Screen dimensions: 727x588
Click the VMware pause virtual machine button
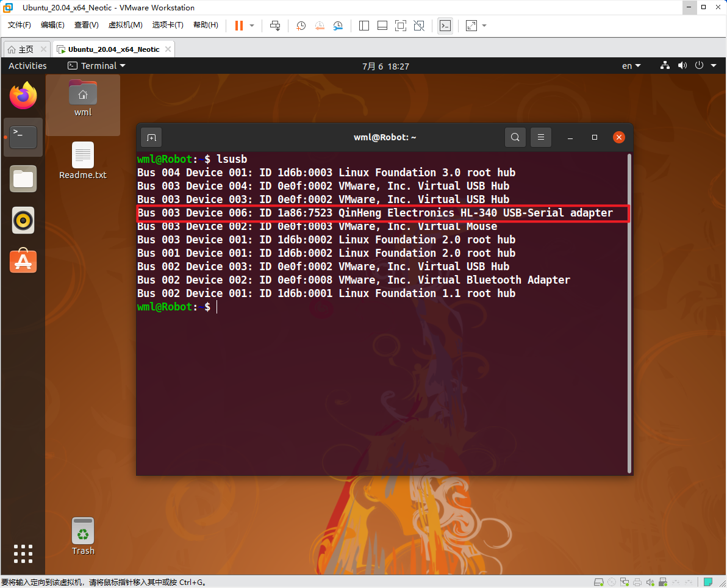tap(239, 26)
